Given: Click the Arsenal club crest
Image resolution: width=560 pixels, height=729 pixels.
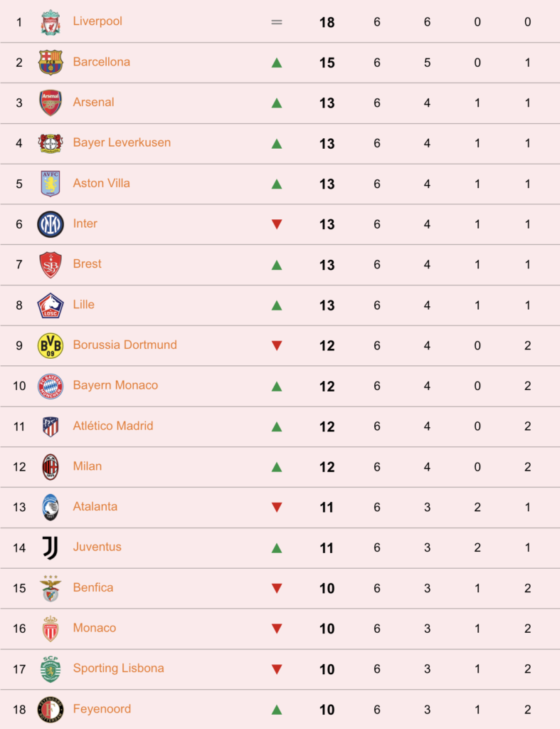Looking at the screenshot, I should click(51, 103).
